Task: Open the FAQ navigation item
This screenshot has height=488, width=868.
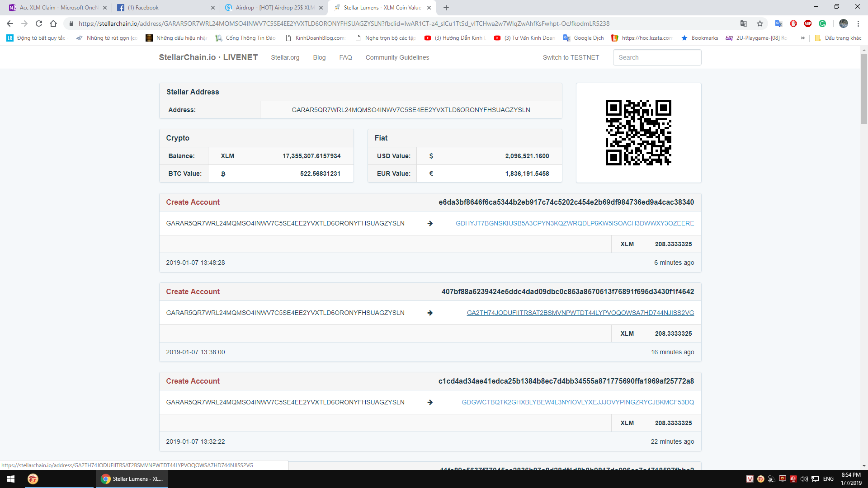Action: coord(345,57)
